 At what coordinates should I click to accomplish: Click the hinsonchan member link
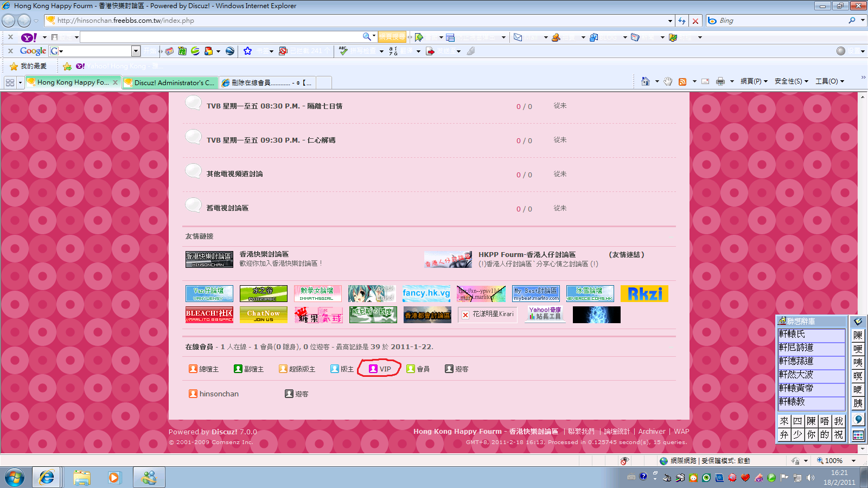219,394
